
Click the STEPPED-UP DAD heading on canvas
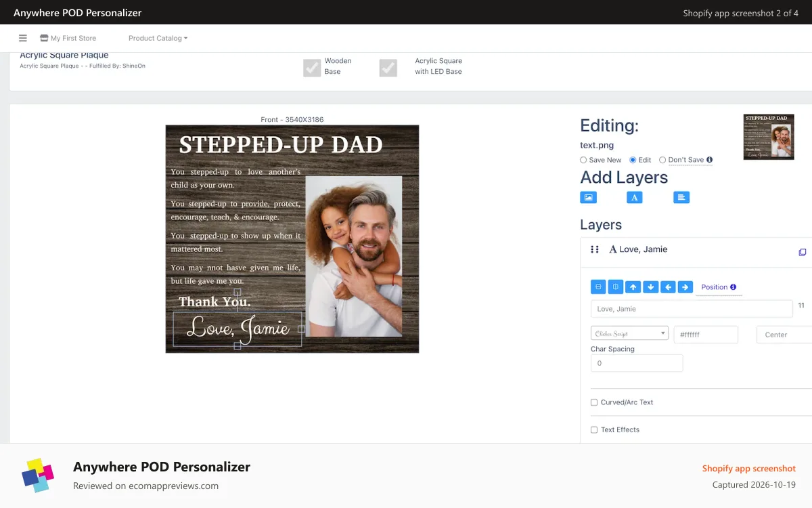tap(281, 144)
